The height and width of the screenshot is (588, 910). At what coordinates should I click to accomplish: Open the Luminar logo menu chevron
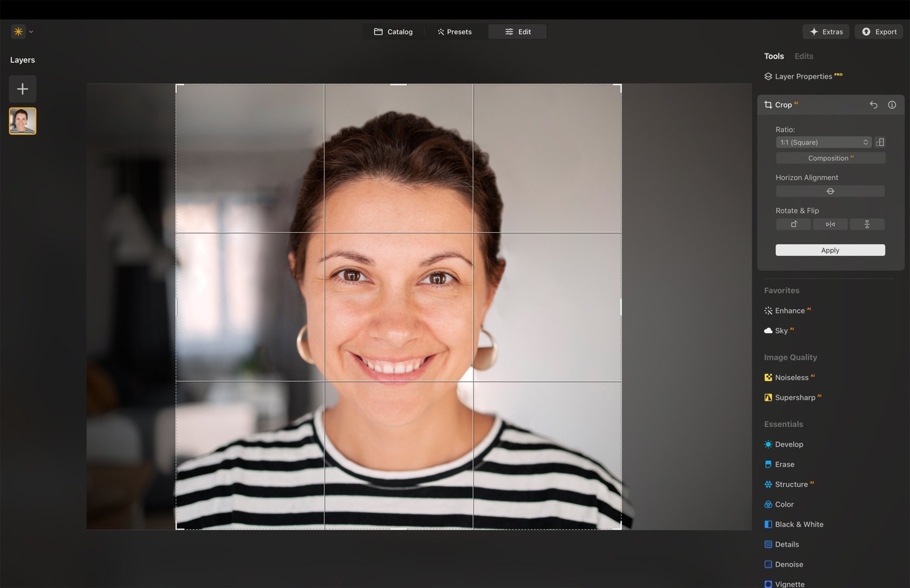pos(31,32)
